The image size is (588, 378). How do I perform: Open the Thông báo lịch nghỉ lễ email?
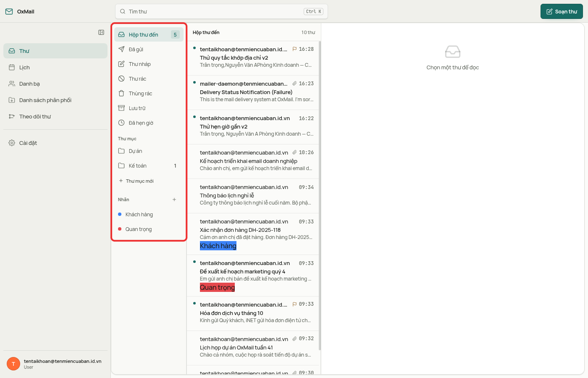[253, 196]
